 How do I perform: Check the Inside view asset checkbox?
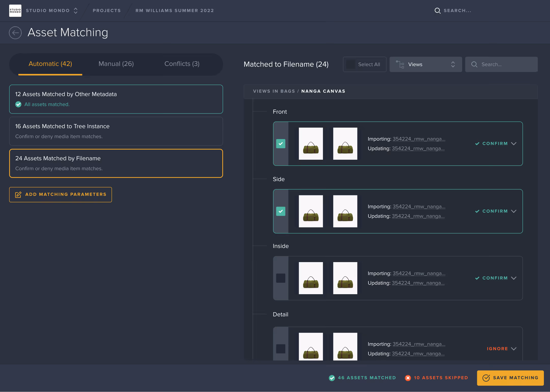coord(281,278)
